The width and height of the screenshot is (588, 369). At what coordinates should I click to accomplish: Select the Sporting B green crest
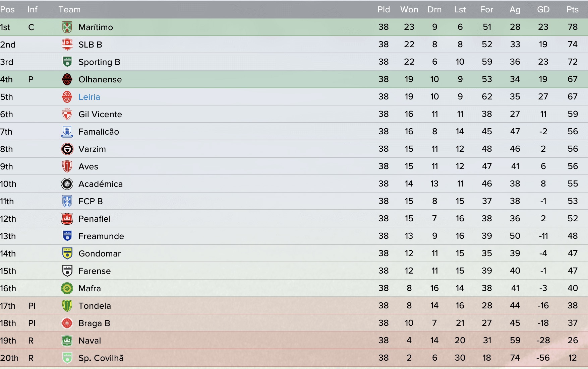point(67,62)
